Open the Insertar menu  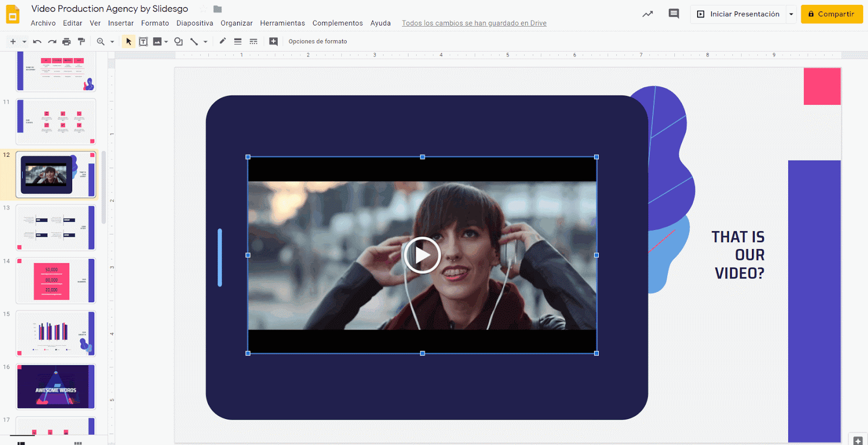pyautogui.click(x=121, y=23)
